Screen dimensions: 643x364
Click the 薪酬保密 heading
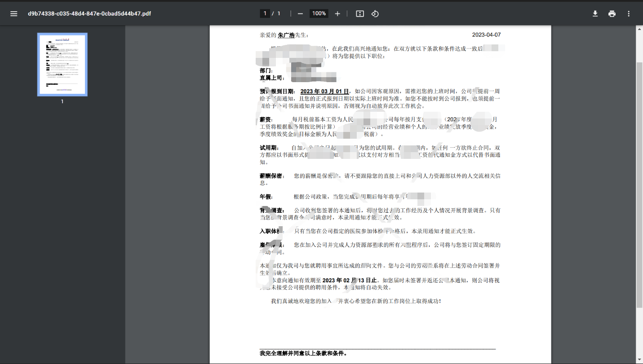click(272, 176)
